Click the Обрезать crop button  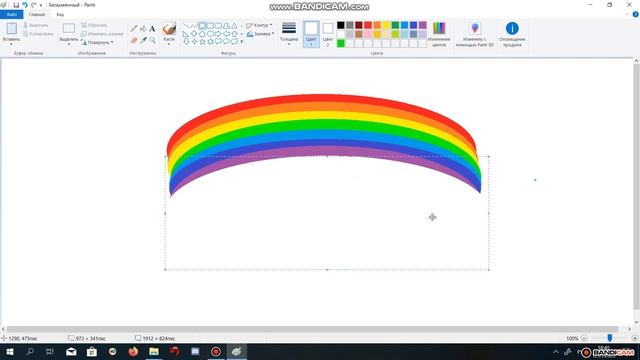click(x=94, y=25)
